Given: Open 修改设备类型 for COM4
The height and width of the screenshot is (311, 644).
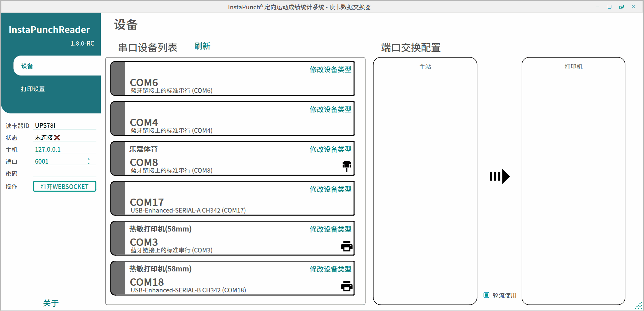Looking at the screenshot, I should coord(330,109).
